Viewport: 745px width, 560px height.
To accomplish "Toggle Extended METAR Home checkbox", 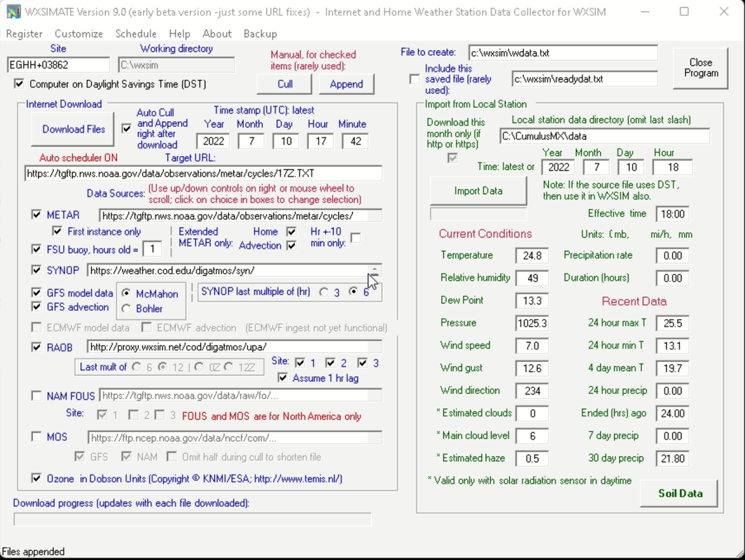I will pos(291,232).
